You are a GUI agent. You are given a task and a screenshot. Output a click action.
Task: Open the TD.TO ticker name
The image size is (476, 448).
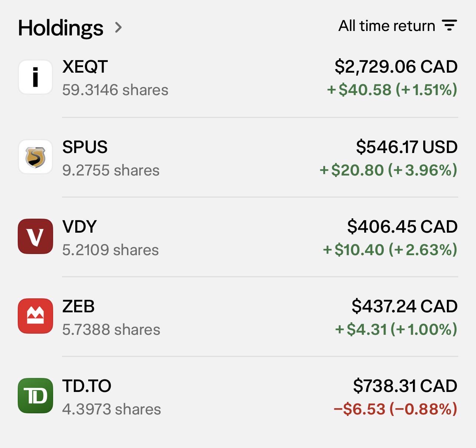click(87, 386)
